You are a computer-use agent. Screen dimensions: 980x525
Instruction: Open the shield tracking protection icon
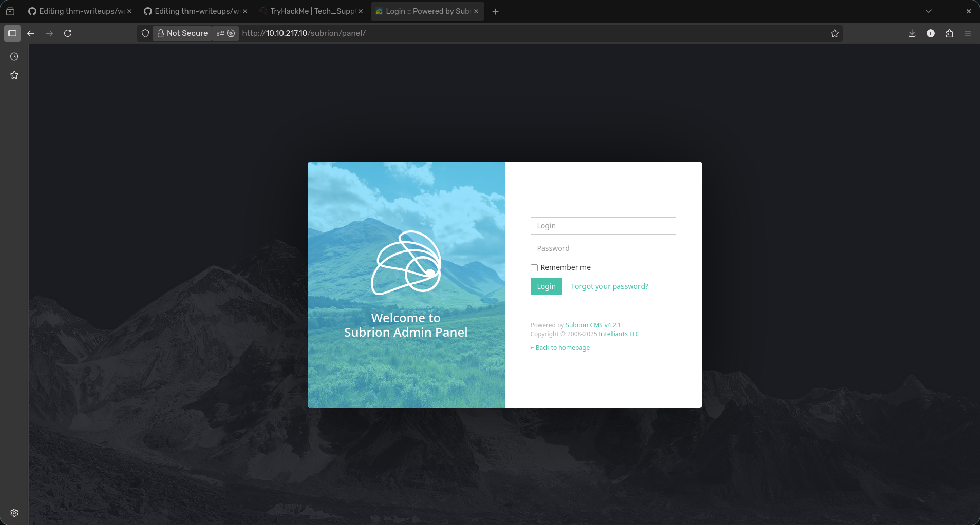tap(145, 33)
